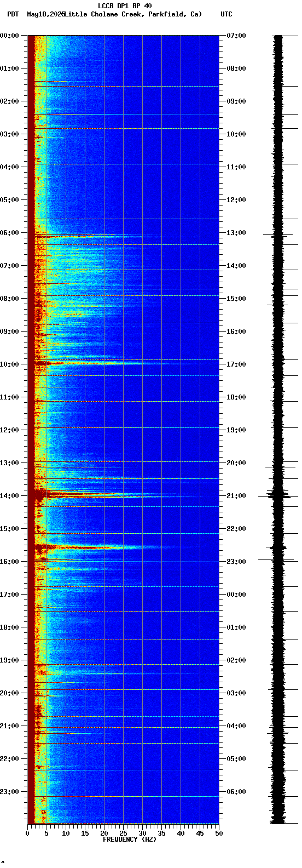Click the '23:00' PDT time label

[x=10, y=792]
